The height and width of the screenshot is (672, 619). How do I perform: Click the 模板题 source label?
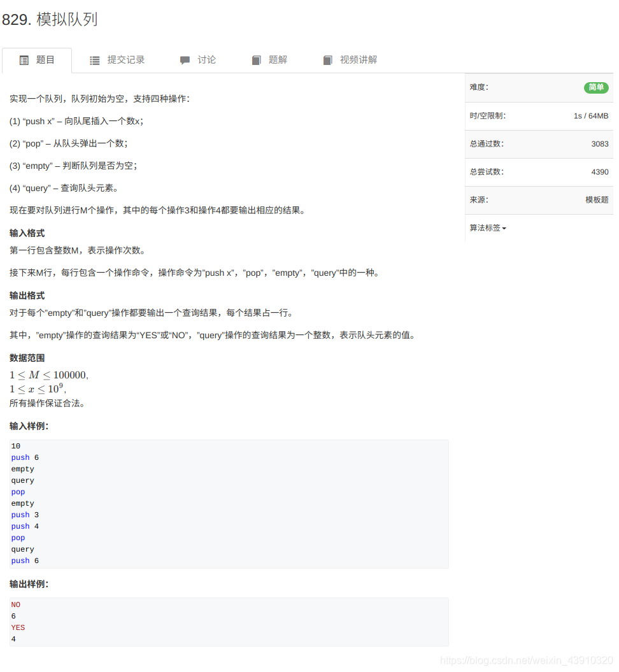597,199
